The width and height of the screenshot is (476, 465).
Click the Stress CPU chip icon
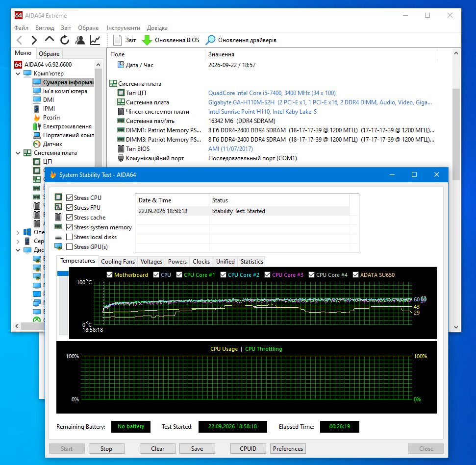tap(58, 197)
